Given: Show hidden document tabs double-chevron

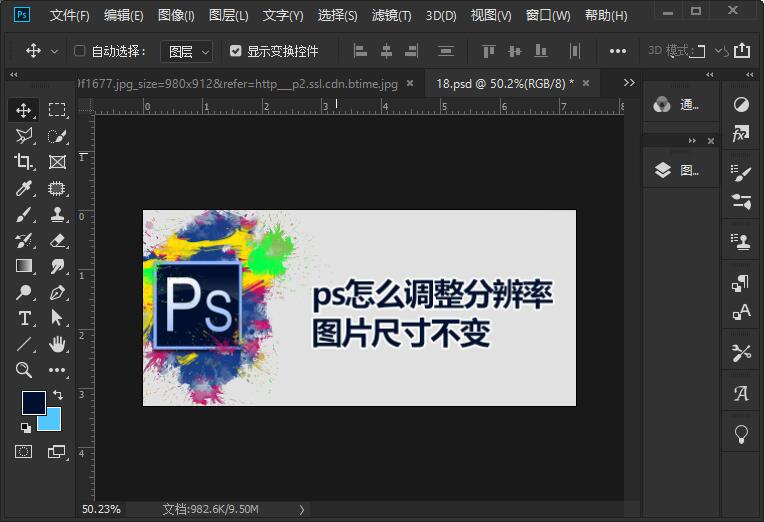Looking at the screenshot, I should pyautogui.click(x=629, y=83).
